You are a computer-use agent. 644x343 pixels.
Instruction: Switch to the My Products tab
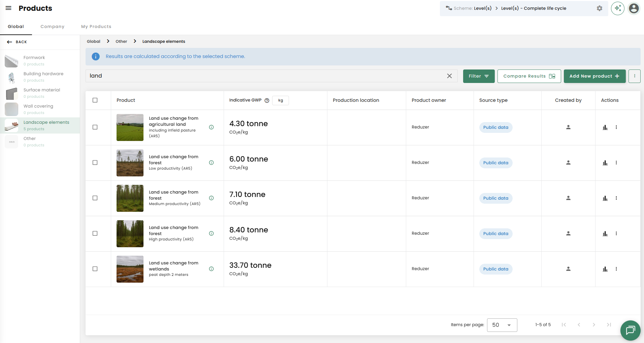pyautogui.click(x=96, y=27)
